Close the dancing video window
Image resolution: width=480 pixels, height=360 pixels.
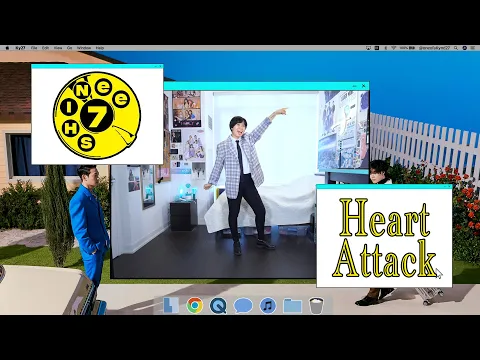(364, 86)
